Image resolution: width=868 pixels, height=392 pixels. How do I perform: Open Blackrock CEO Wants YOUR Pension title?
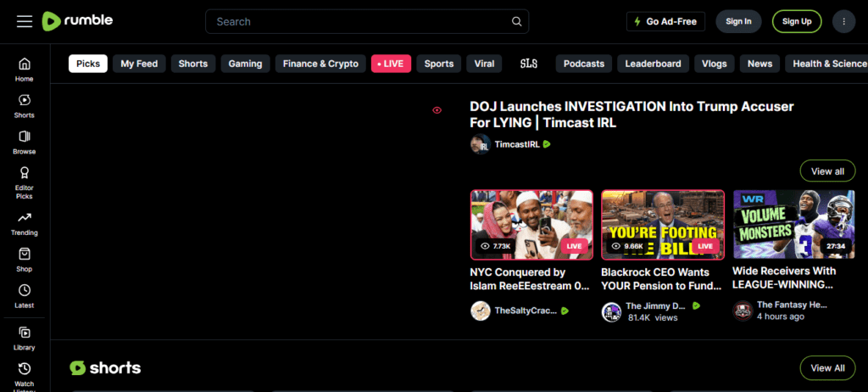click(x=661, y=279)
